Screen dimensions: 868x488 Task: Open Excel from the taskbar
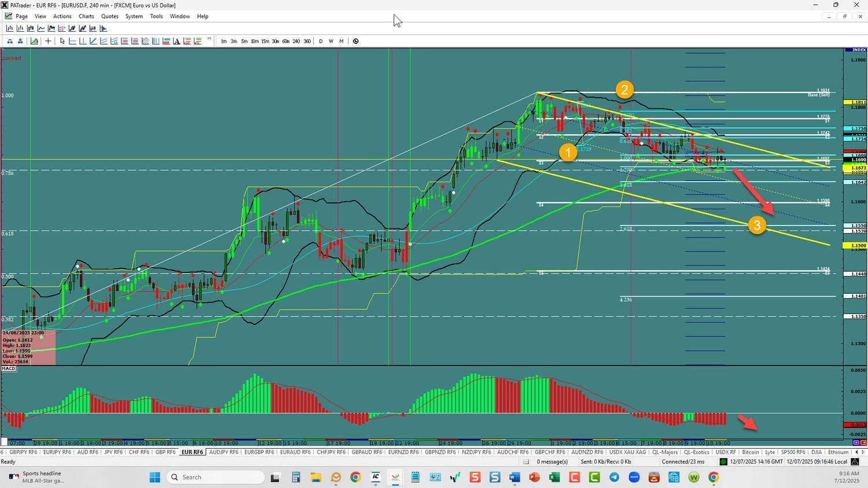(x=554, y=477)
